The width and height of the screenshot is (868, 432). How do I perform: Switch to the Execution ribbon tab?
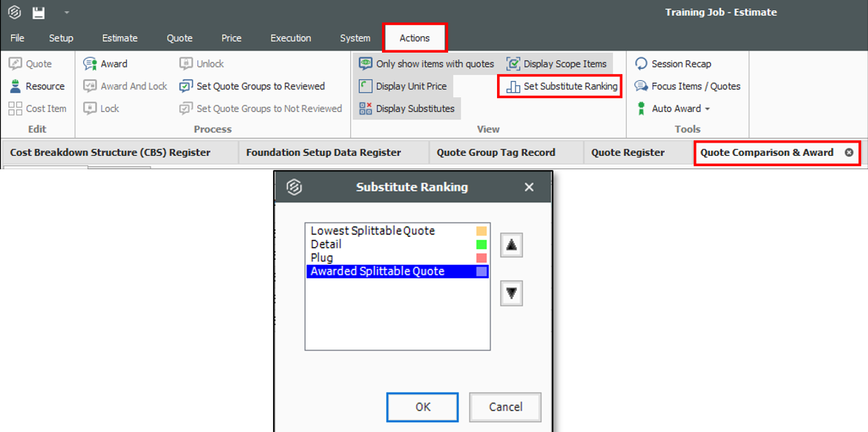click(291, 38)
